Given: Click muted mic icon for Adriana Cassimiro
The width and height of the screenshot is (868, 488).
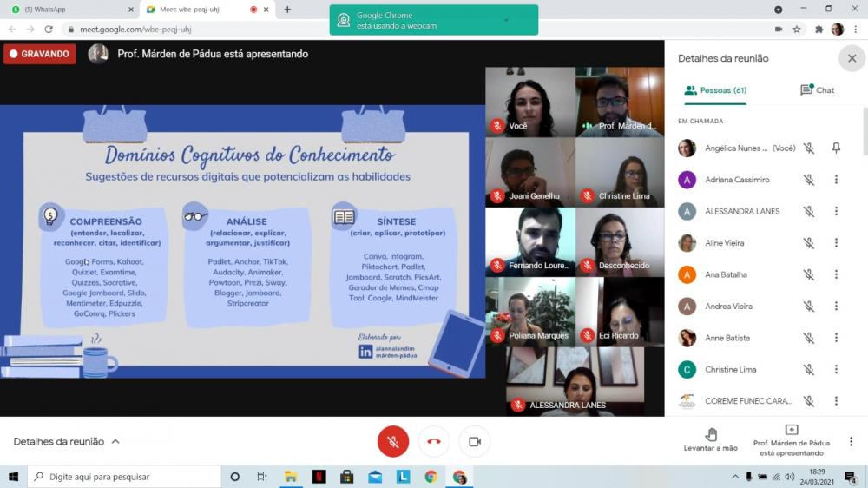Looking at the screenshot, I should tap(809, 180).
